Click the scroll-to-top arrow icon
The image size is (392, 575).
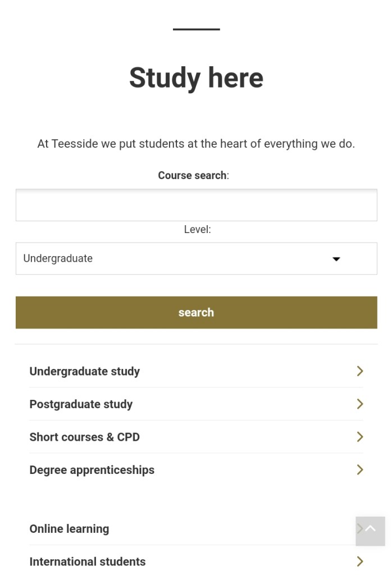click(370, 531)
